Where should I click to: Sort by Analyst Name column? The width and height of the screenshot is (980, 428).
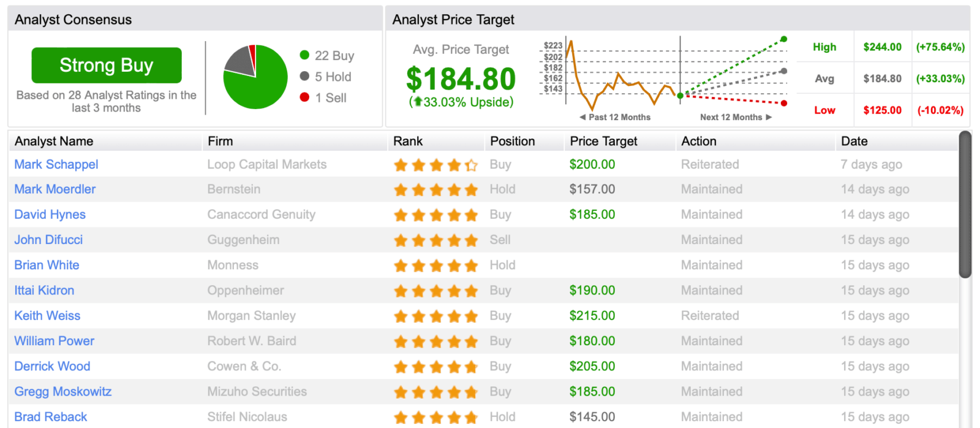(54, 141)
